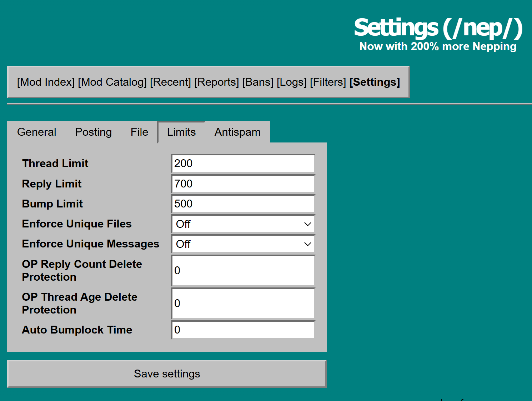Open the Antispam tab

pos(237,132)
